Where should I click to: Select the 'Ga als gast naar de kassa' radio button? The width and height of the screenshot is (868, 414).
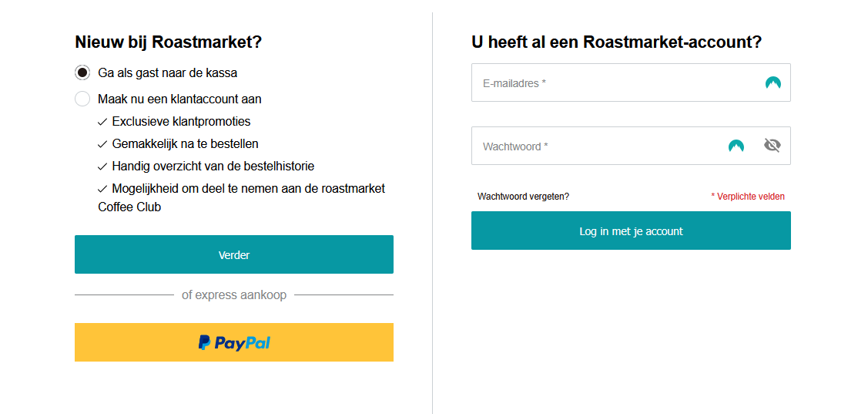click(82, 72)
